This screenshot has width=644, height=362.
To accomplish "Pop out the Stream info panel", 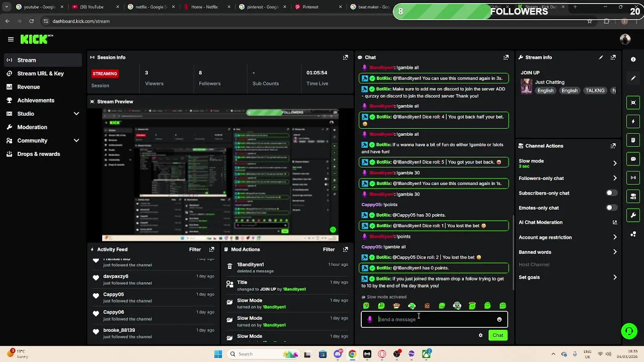I will [613, 57].
